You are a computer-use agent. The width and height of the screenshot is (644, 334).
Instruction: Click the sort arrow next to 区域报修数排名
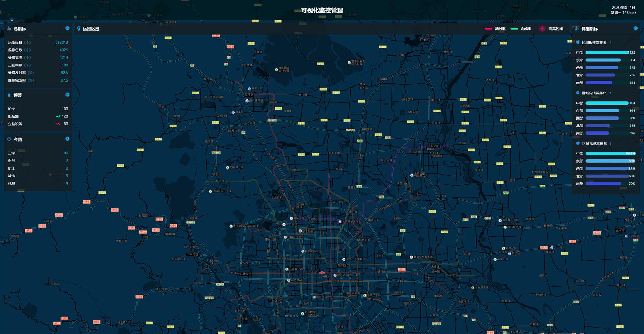pyautogui.click(x=610, y=42)
